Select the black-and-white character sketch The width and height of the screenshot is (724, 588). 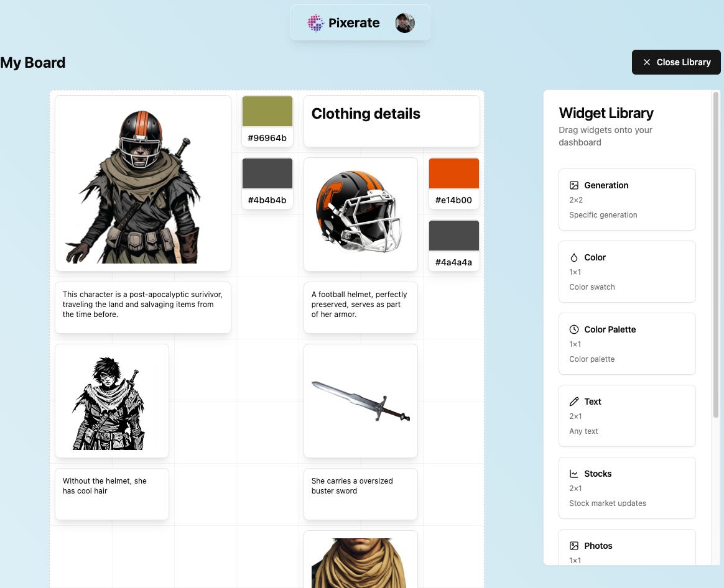tap(112, 401)
